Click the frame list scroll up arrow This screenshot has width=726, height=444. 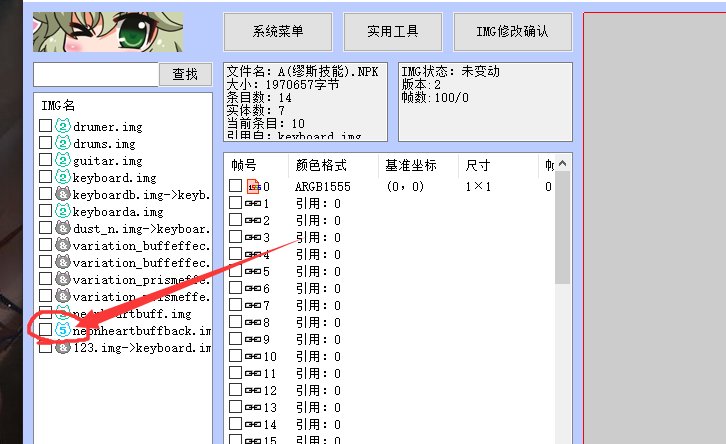point(562,163)
